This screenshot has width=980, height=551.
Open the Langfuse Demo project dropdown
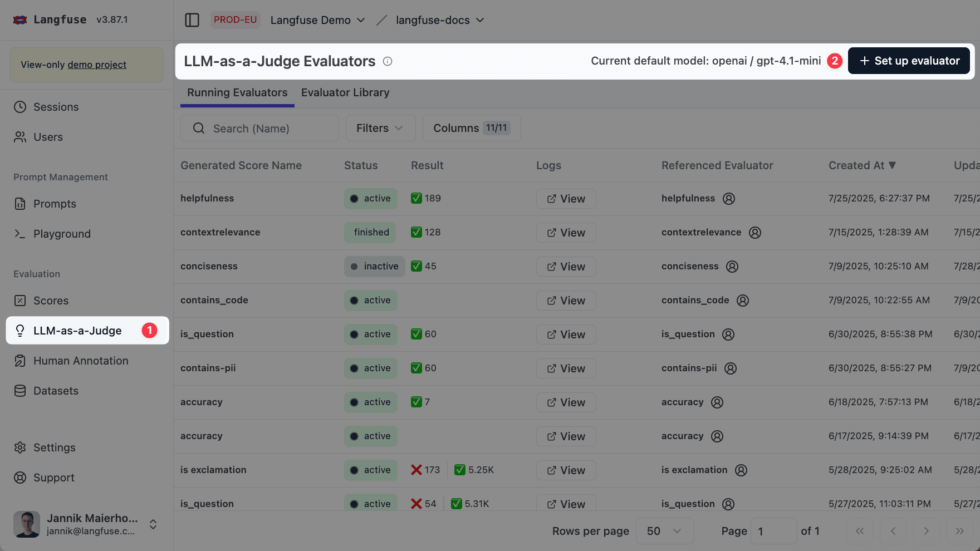coord(317,19)
